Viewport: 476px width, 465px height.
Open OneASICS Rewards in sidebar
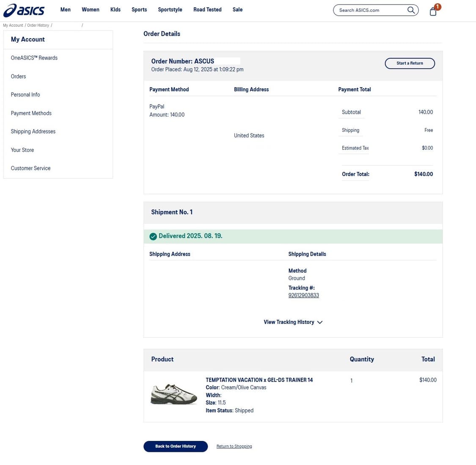coord(34,57)
